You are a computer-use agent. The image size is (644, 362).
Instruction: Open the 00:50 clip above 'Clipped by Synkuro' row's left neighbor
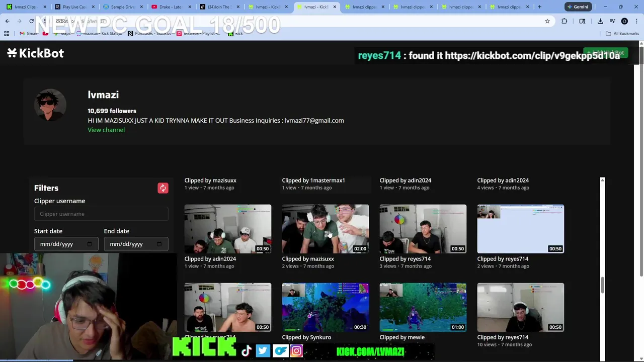[x=228, y=307]
